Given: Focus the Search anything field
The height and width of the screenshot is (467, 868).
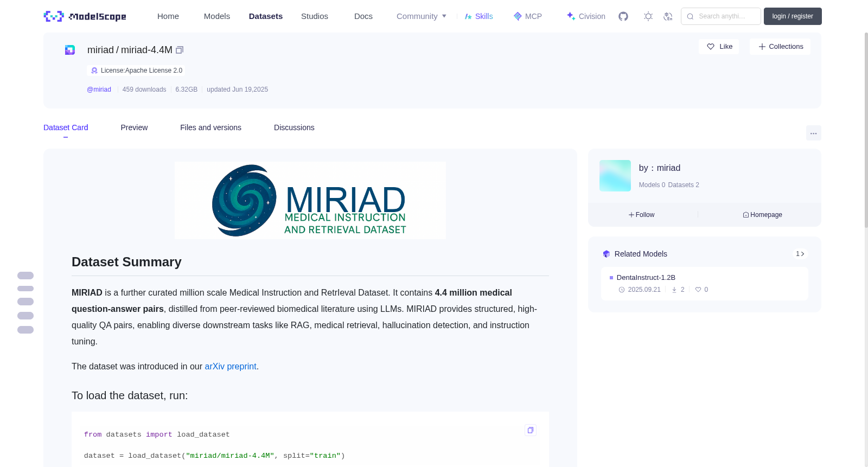Looking at the screenshot, I should 721,16.
